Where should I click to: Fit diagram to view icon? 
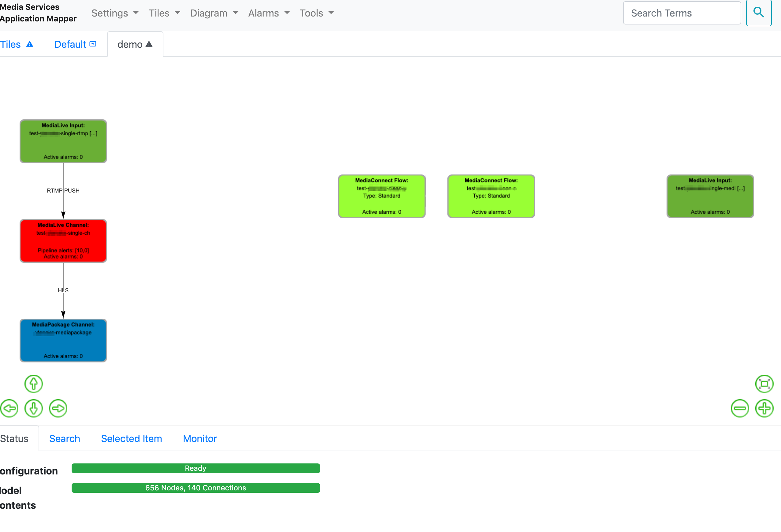coord(764,384)
